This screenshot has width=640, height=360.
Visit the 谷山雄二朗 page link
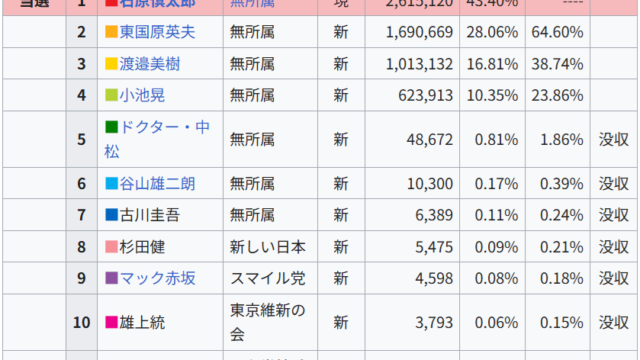click(x=157, y=183)
